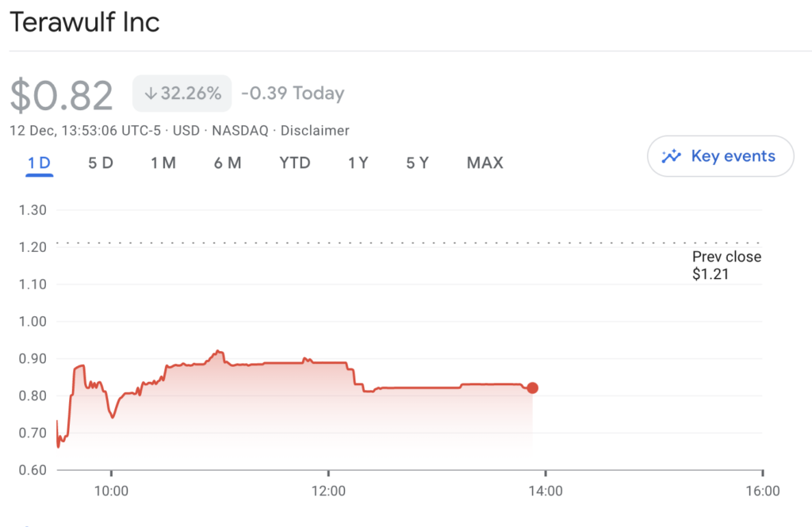This screenshot has height=527, width=812.
Task: Click the chart dip near 10:00
Action: (x=113, y=417)
